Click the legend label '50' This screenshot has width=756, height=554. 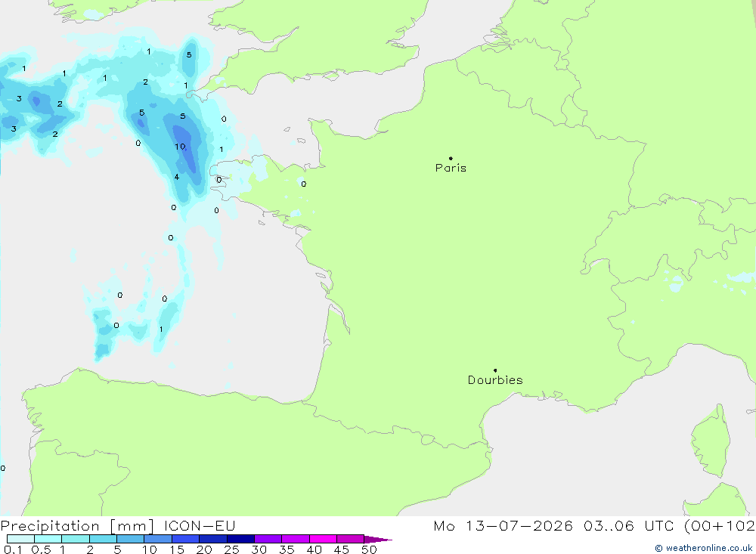tap(369, 549)
